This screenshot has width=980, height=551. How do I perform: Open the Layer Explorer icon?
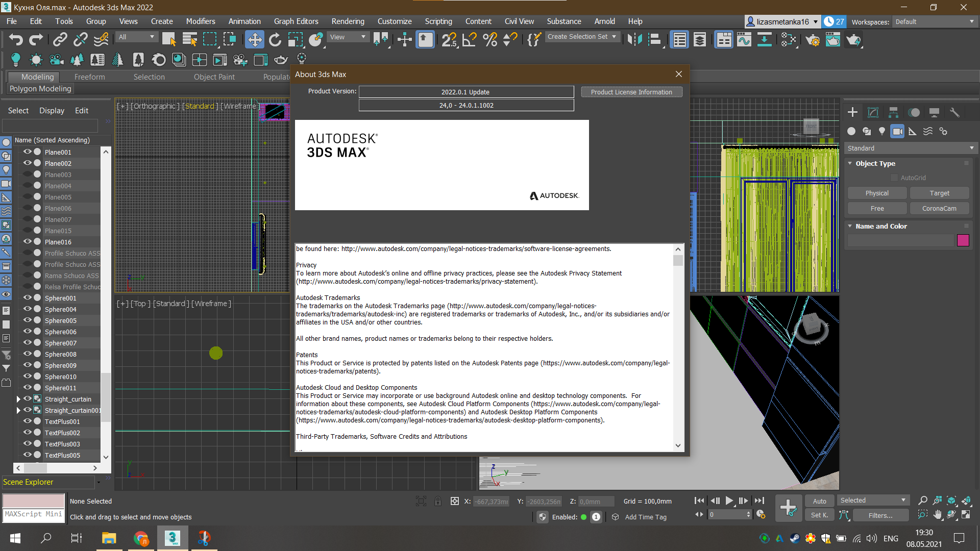pos(700,40)
